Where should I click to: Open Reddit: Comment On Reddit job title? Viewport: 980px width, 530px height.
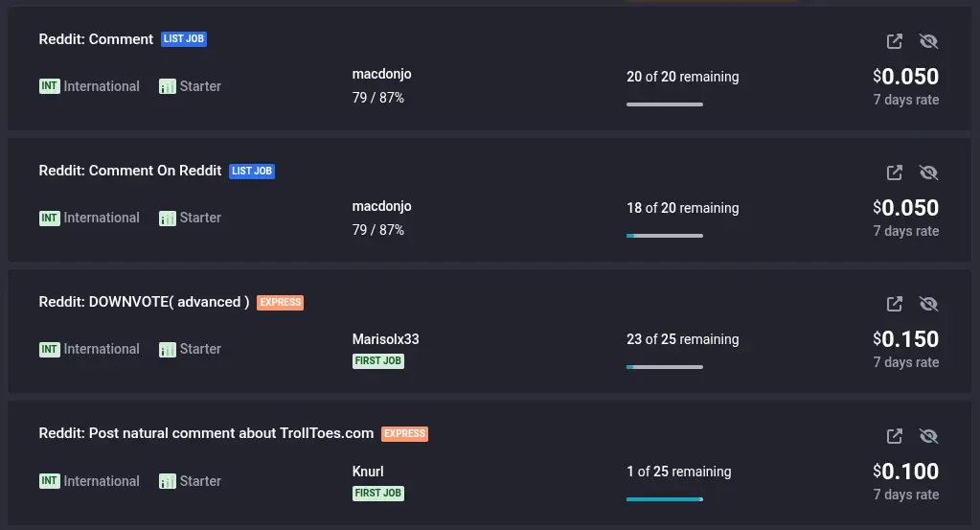tap(130, 171)
